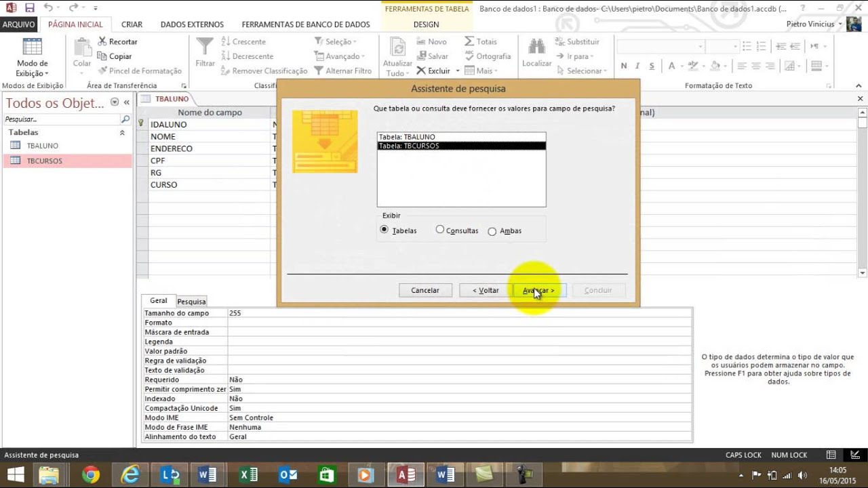Select Tabela: TBCURSOS in the list
The image size is (868, 488).
[x=461, y=146]
